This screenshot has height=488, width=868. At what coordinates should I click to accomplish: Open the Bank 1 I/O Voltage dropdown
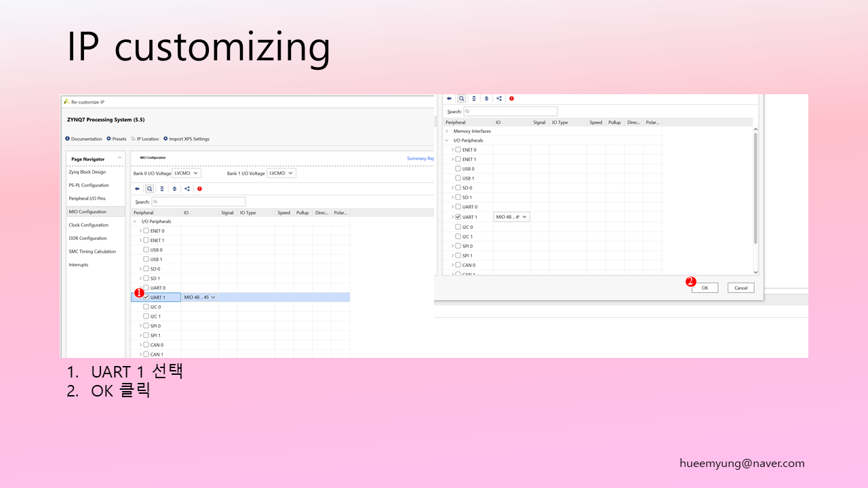[281, 174]
